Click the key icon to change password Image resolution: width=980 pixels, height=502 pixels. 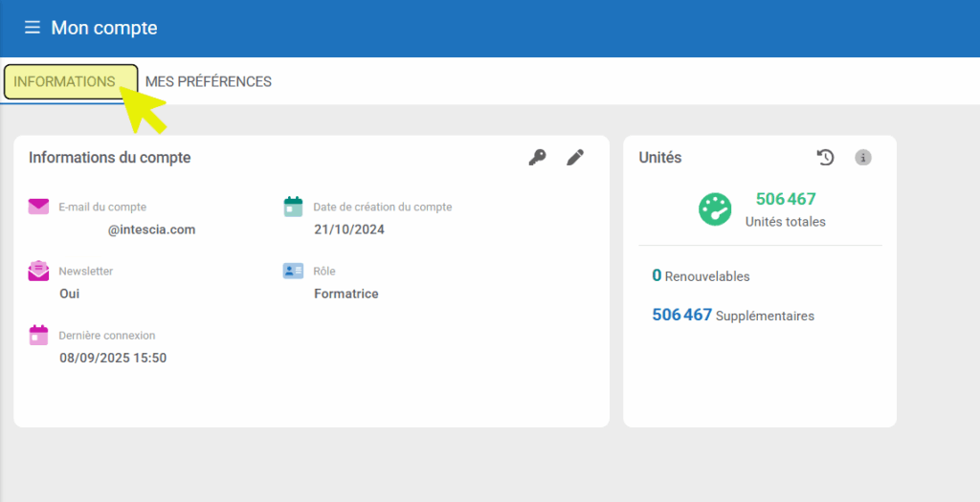(x=538, y=158)
